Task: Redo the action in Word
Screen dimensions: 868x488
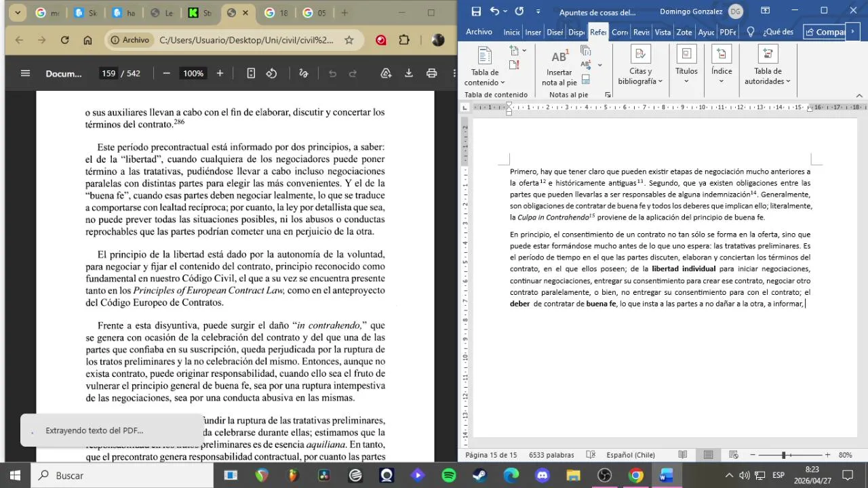Action: pyautogui.click(x=519, y=12)
